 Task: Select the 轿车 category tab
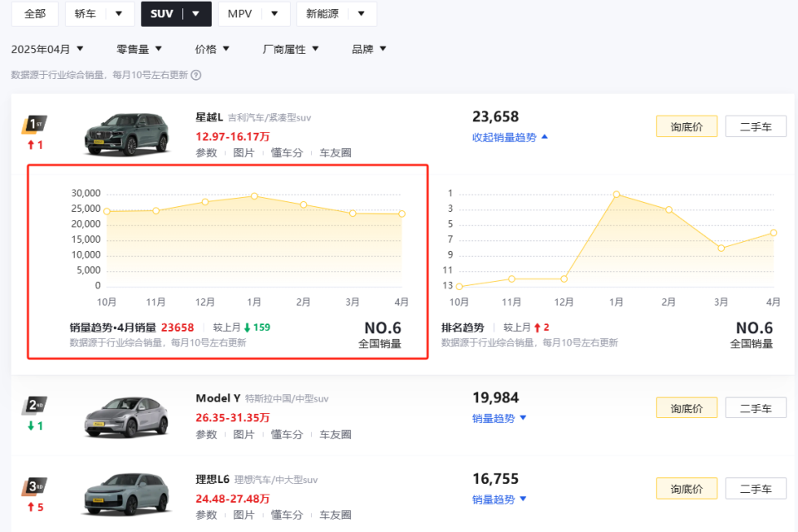(86, 14)
